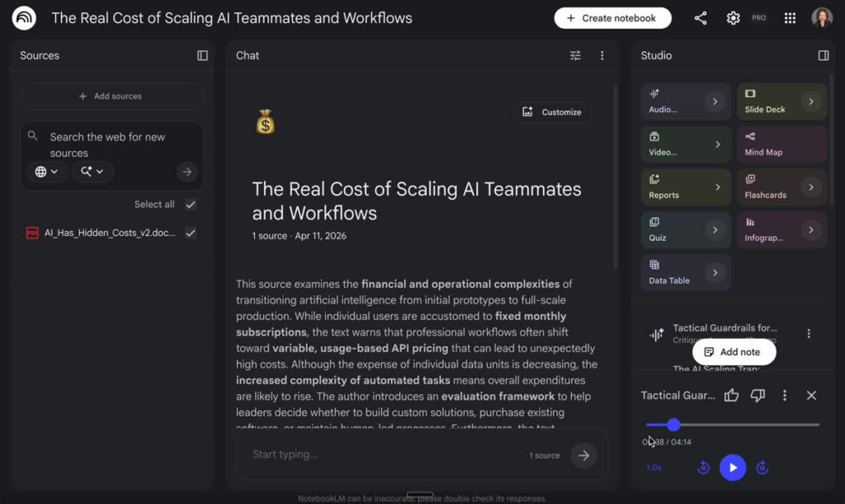Viewport: 845px width, 504px height.
Task: Rewind audio ten seconds
Action: click(703, 468)
